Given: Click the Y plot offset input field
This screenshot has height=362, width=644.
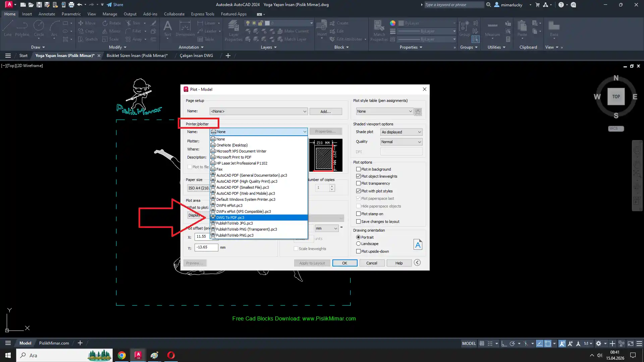Looking at the screenshot, I should point(206,247).
